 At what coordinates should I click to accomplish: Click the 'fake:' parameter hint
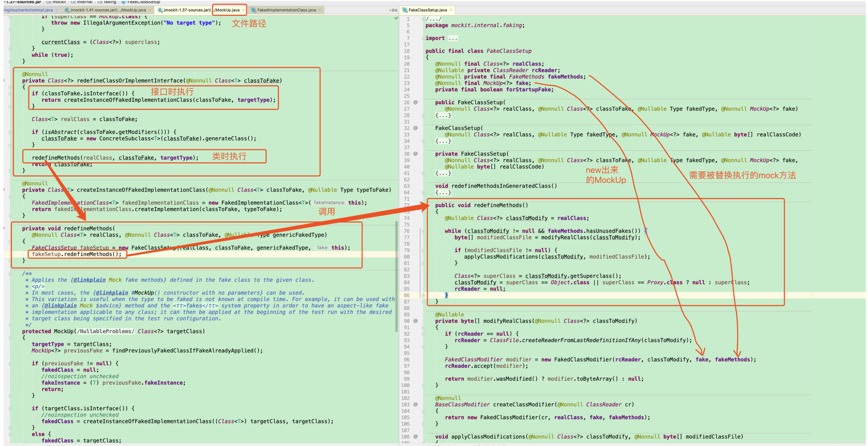point(323,247)
